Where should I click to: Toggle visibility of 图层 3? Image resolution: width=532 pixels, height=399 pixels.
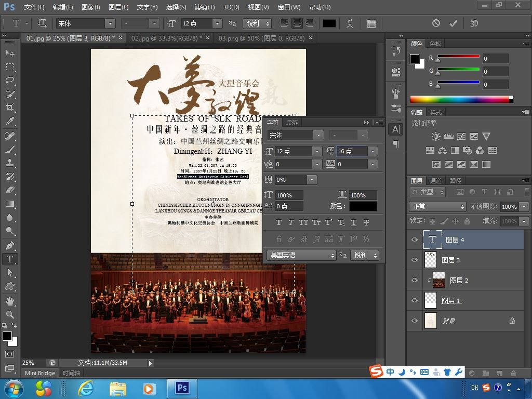click(415, 260)
